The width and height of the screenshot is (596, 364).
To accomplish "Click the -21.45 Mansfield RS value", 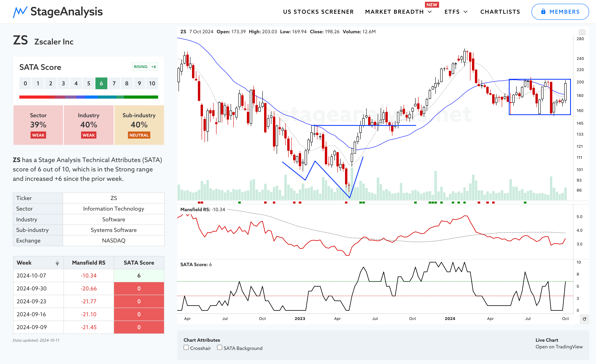I will pos(89,327).
